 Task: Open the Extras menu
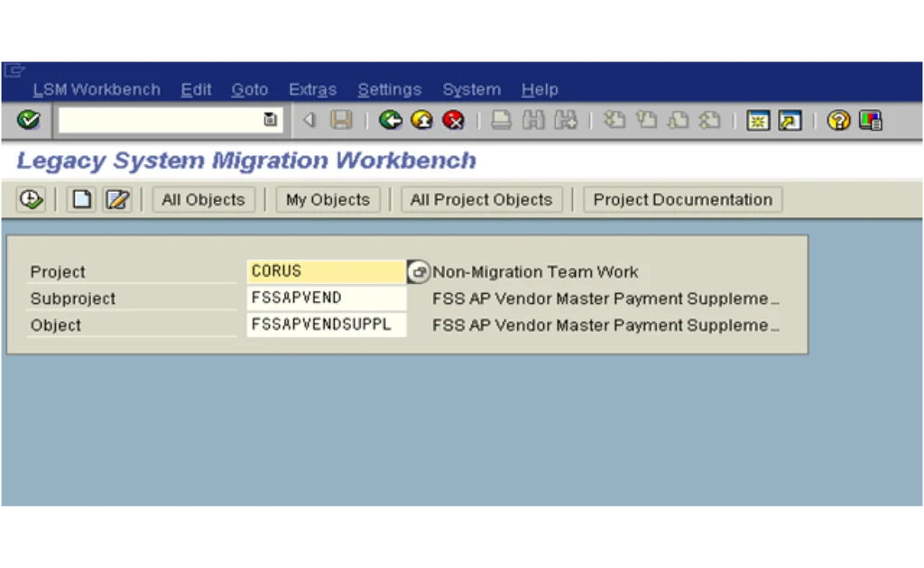(312, 89)
